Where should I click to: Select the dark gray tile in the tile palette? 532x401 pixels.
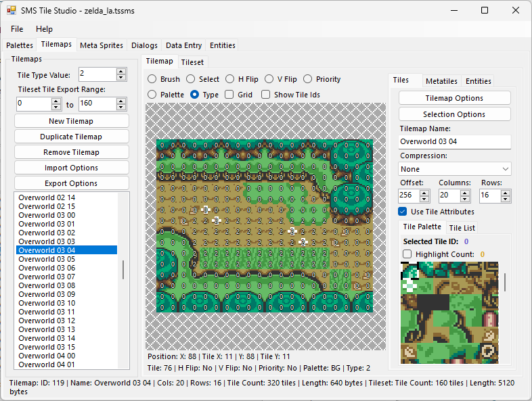[x=433, y=302]
